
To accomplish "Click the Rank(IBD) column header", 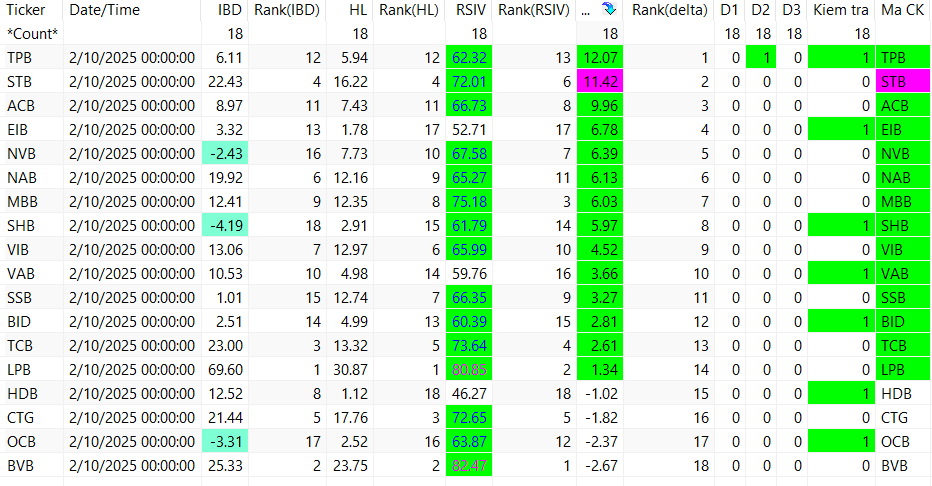I will [287, 10].
